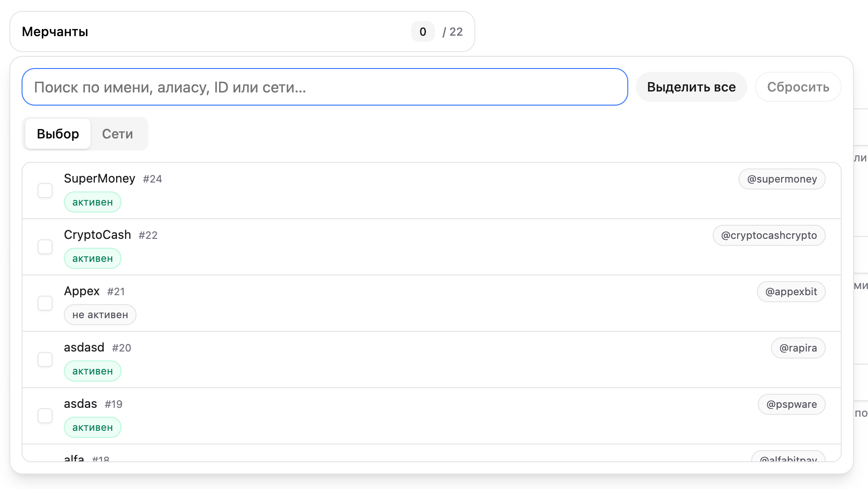Tick the Appex merchant checkbox

pyautogui.click(x=45, y=303)
